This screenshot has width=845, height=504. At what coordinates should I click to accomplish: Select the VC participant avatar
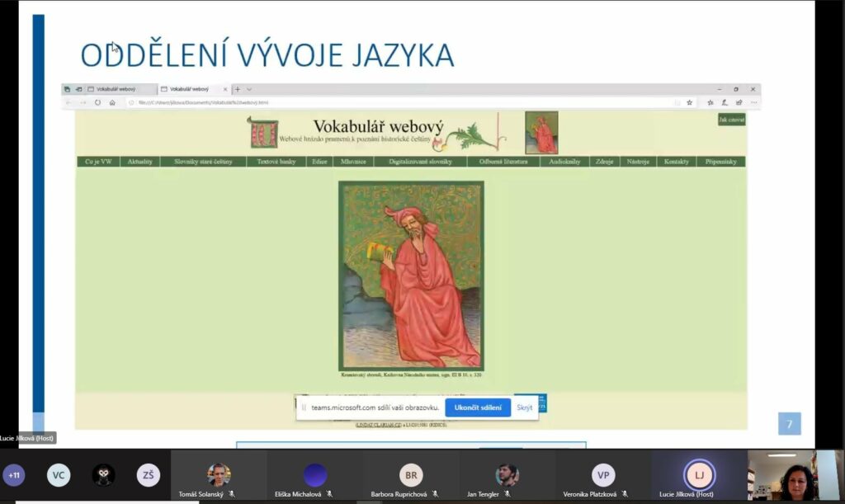(59, 475)
